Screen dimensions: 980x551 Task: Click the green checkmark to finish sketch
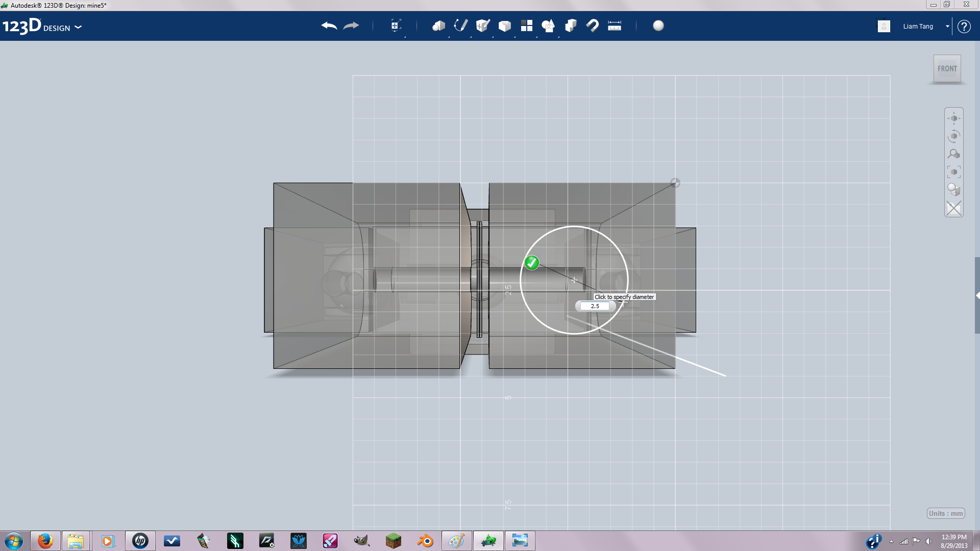pyautogui.click(x=532, y=263)
